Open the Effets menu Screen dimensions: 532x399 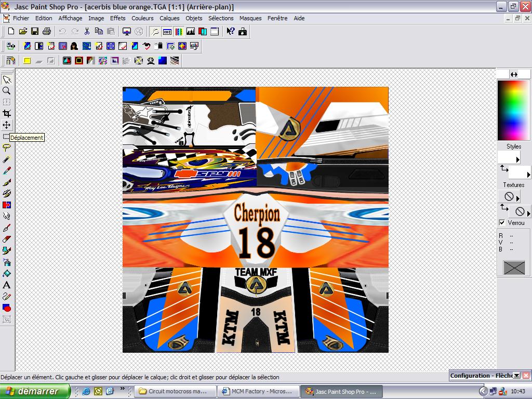coord(118,18)
